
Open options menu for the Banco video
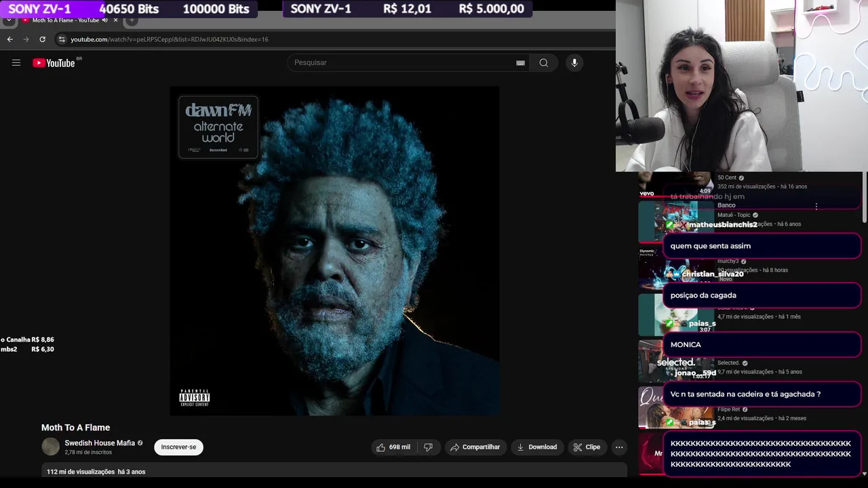[816, 206]
